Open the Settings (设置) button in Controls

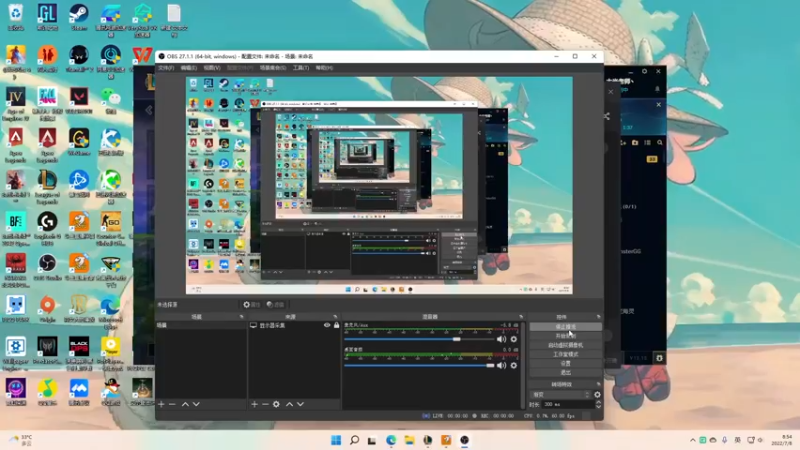[565, 363]
